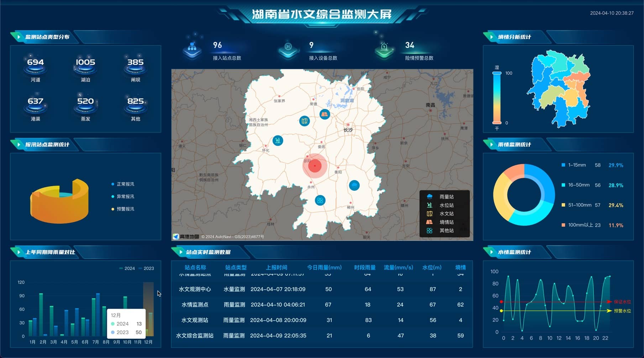This screenshot has width=644, height=358.
Task: Click the 洞庭湖 label on the map
Action: click(x=347, y=101)
